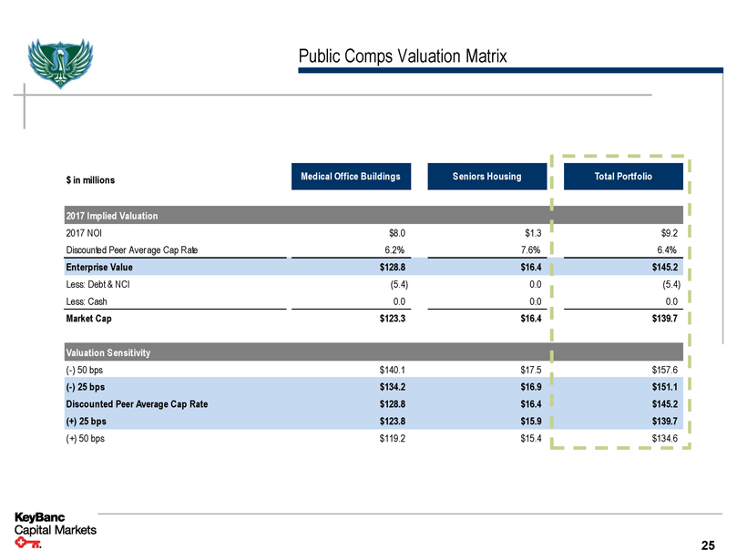Click the 2017 Implied Valuation section header
The width and height of the screenshot is (747, 560).
(x=112, y=216)
